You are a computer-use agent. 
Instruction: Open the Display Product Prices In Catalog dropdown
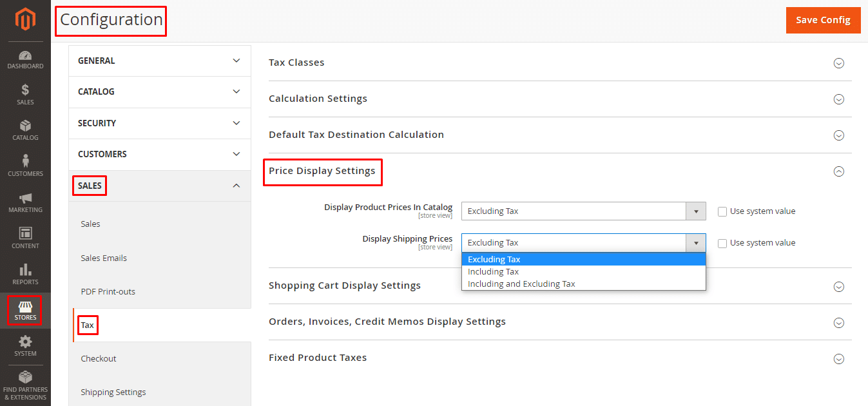[695, 211]
